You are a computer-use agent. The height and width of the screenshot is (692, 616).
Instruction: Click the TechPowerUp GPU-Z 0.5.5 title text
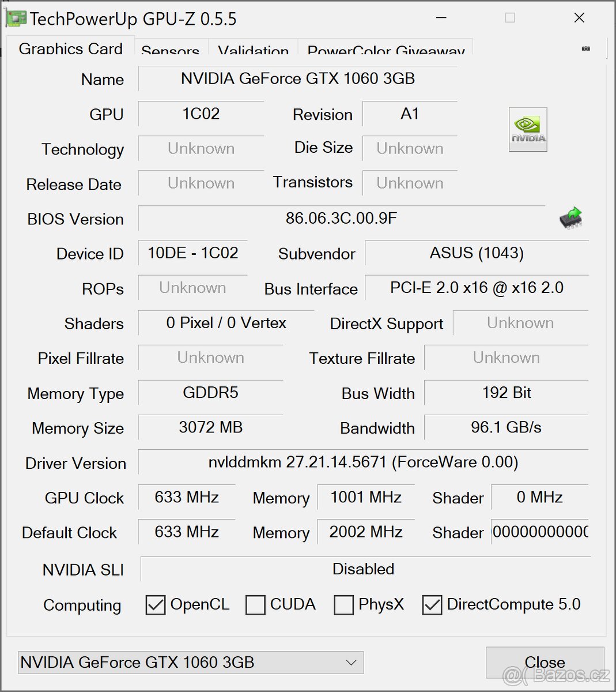tap(133, 19)
